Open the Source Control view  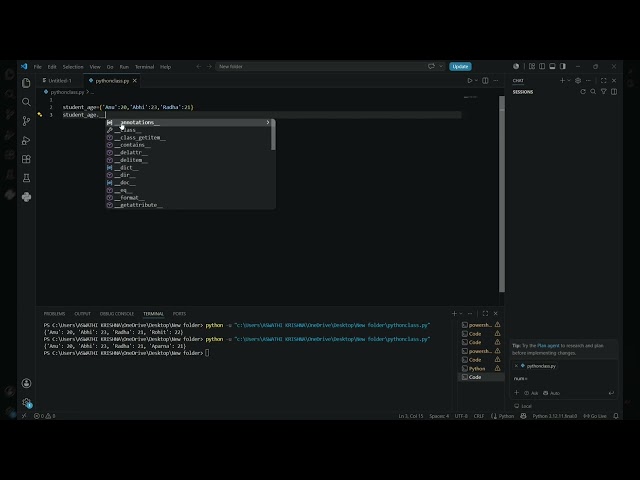pyautogui.click(x=27, y=121)
